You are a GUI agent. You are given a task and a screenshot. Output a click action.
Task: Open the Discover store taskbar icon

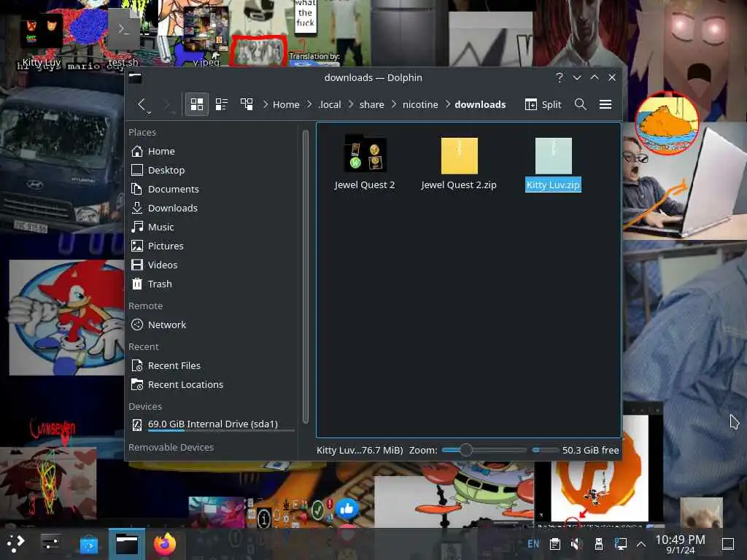[x=88, y=544]
